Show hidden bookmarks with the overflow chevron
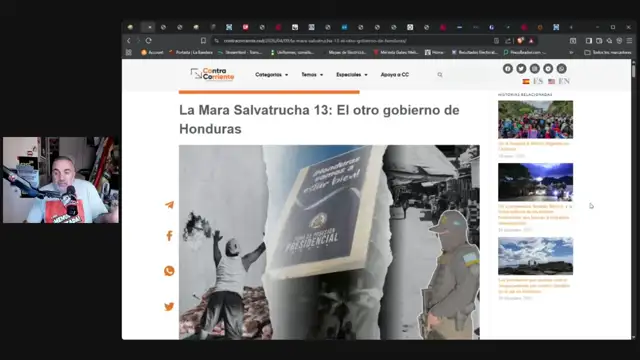640x360 pixels. pyautogui.click(x=571, y=52)
